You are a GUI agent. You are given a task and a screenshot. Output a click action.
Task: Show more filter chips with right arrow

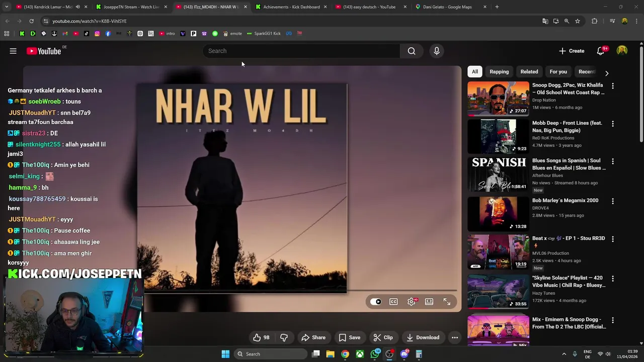tap(607, 73)
